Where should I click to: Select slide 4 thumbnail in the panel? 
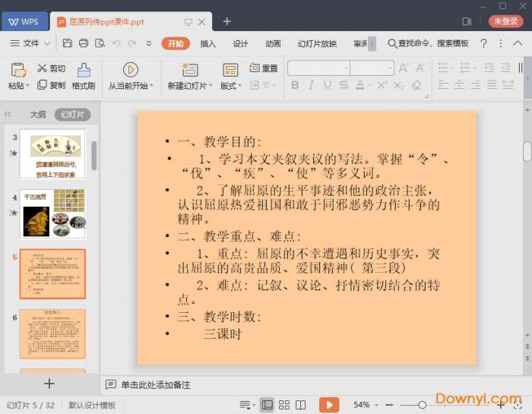click(x=52, y=214)
